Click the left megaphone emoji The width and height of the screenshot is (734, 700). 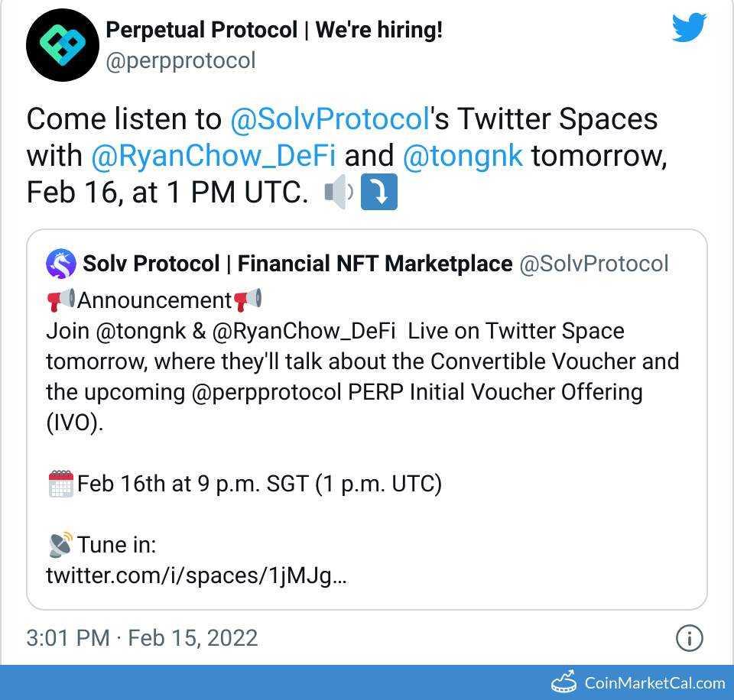coord(60,300)
